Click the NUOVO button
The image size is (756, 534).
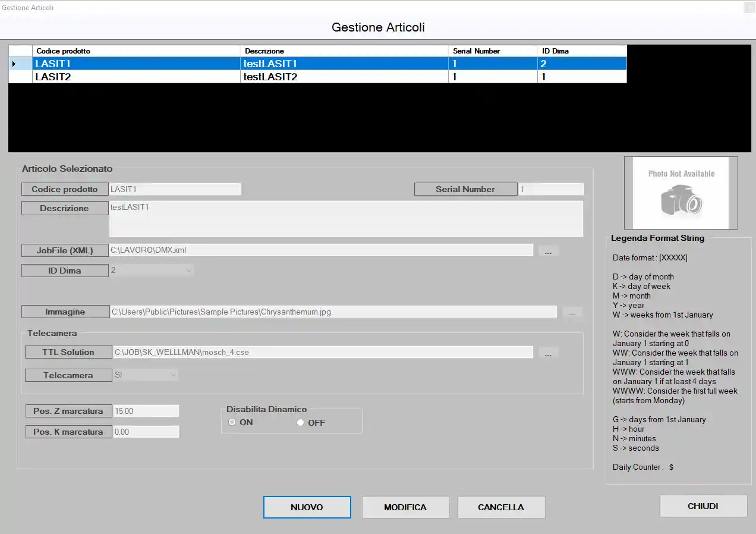(x=307, y=507)
